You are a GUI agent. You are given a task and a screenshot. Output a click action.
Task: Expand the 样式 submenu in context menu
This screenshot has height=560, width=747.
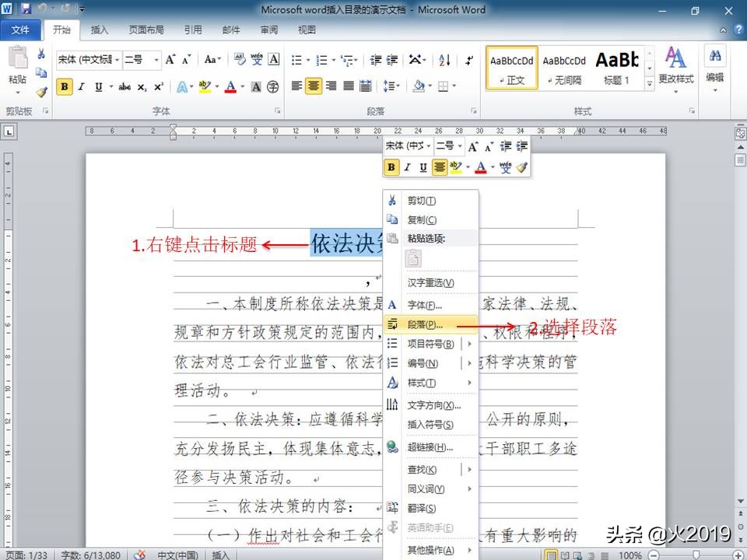pos(420,382)
